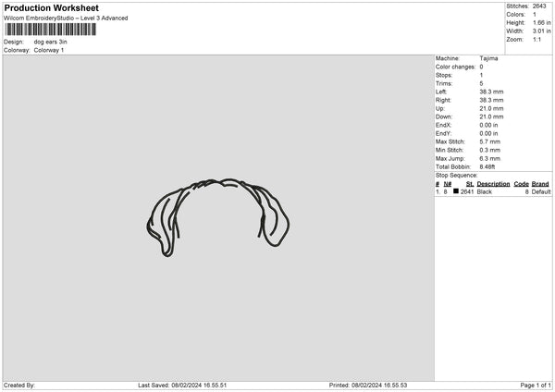Click the Total Bobbin value 8.48ft
555x392 pixels.
click(487, 166)
